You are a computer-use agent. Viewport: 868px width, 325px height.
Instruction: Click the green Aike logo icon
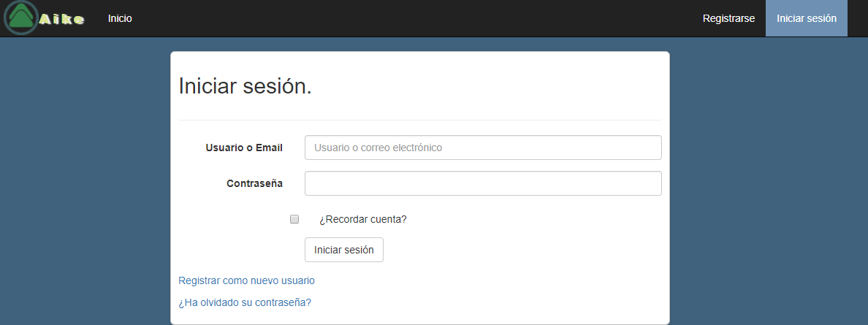(21, 18)
